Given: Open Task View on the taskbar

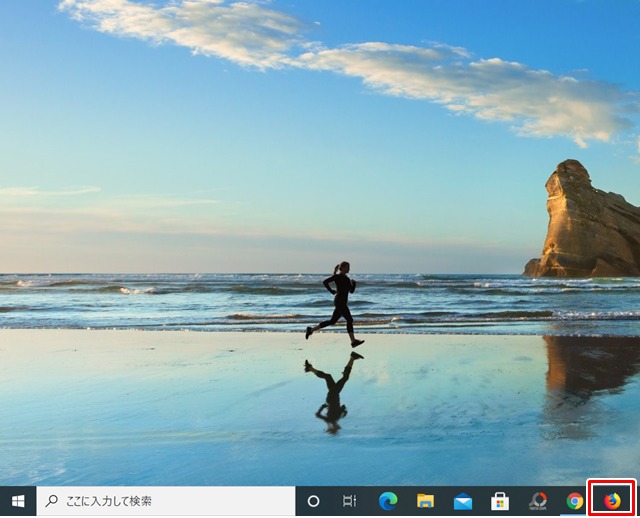Looking at the screenshot, I should click(x=349, y=501).
